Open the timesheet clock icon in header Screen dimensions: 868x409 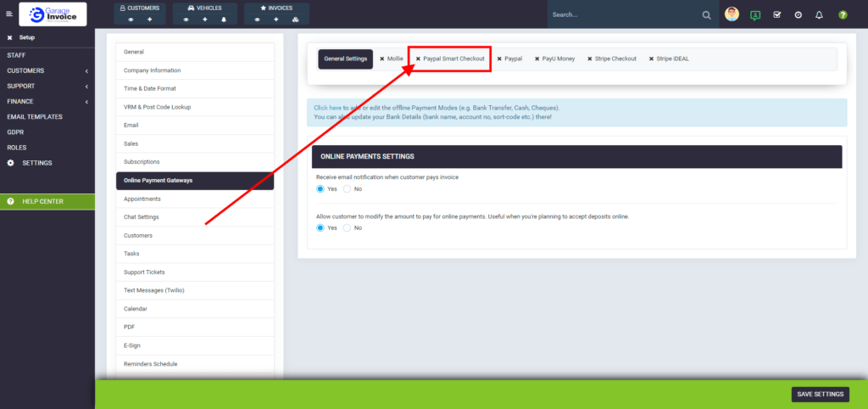(x=798, y=15)
